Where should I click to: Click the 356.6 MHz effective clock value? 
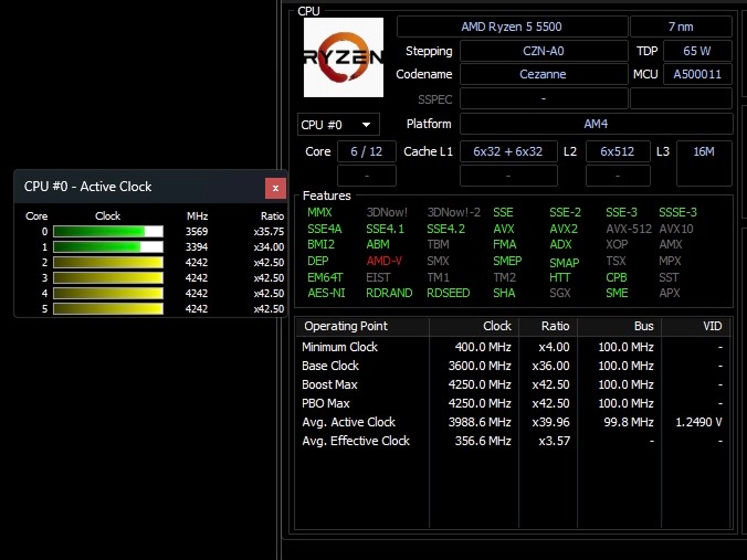(483, 441)
